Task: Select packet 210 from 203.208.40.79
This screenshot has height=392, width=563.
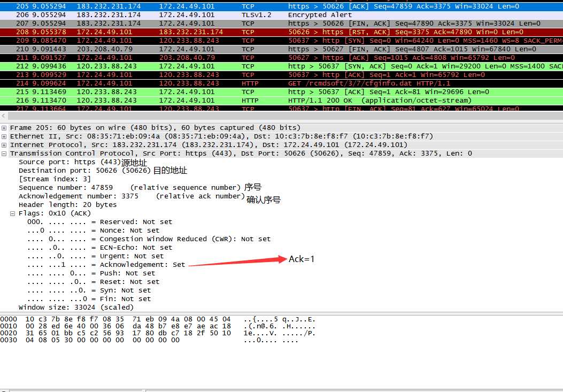Action: click(281, 49)
